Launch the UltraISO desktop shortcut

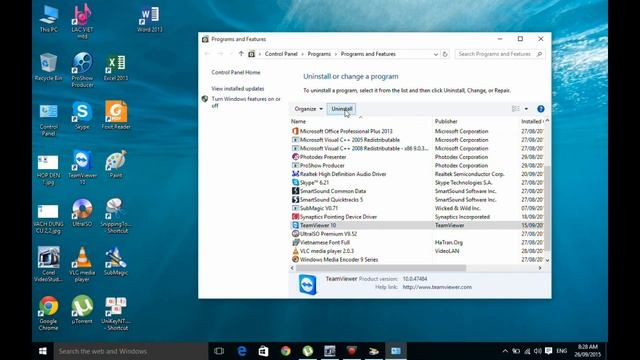82,213
